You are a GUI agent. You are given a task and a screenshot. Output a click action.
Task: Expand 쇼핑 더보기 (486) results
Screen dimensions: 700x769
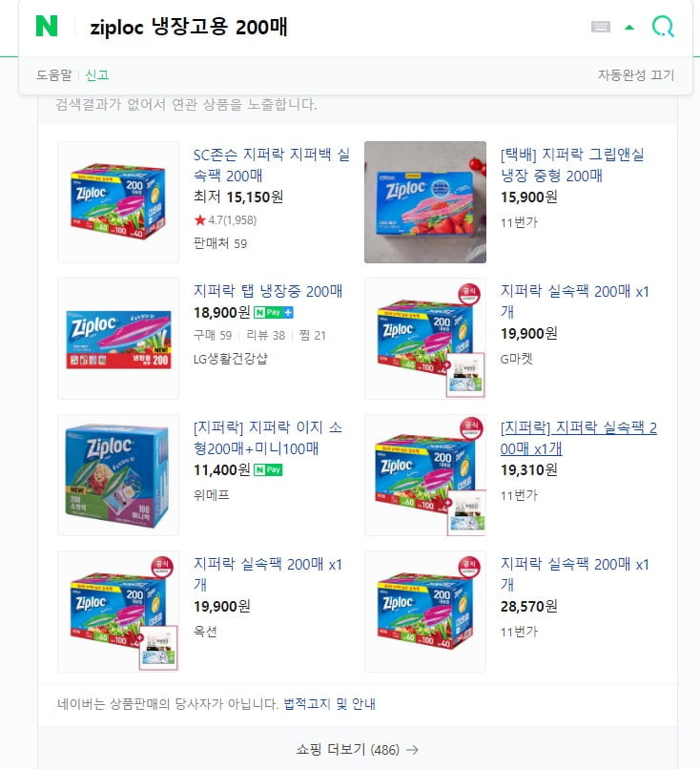pyautogui.click(x=358, y=749)
